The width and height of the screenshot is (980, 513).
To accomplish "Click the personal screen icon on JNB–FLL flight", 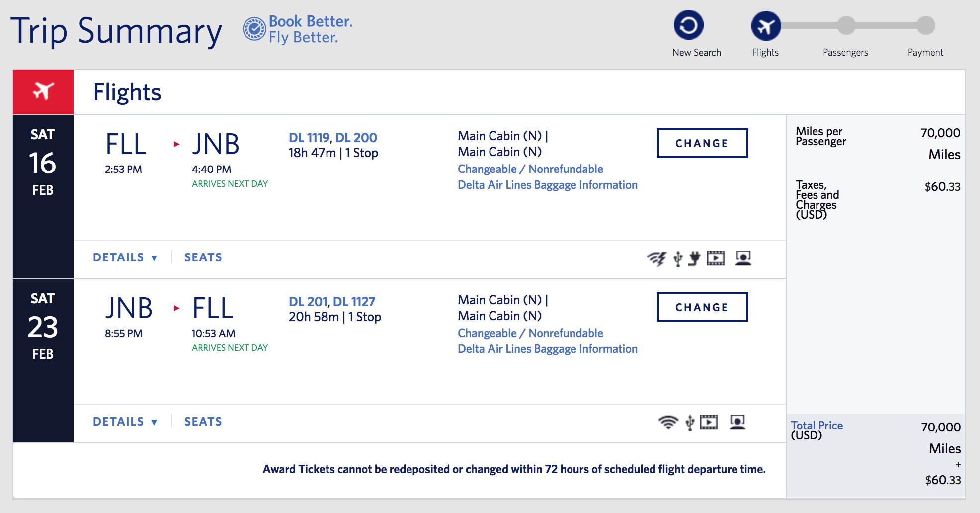I will [737, 422].
